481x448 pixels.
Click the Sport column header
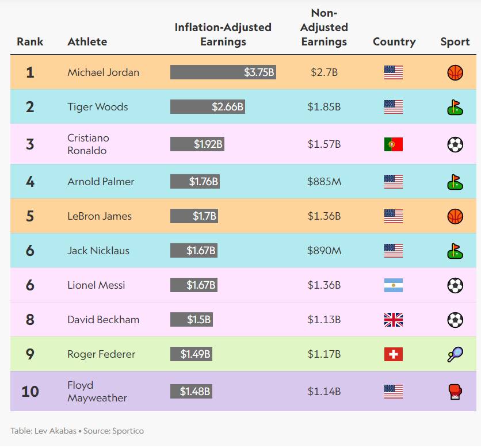[x=455, y=42]
